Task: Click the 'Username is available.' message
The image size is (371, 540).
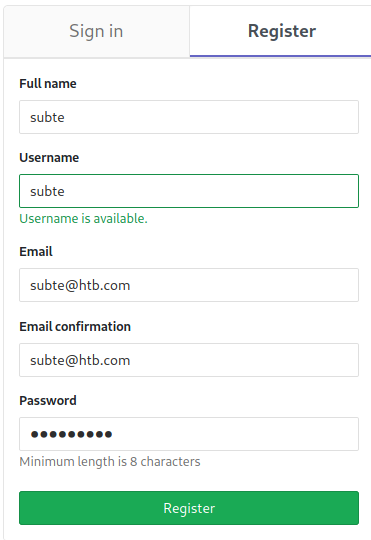Action: [x=83, y=219]
